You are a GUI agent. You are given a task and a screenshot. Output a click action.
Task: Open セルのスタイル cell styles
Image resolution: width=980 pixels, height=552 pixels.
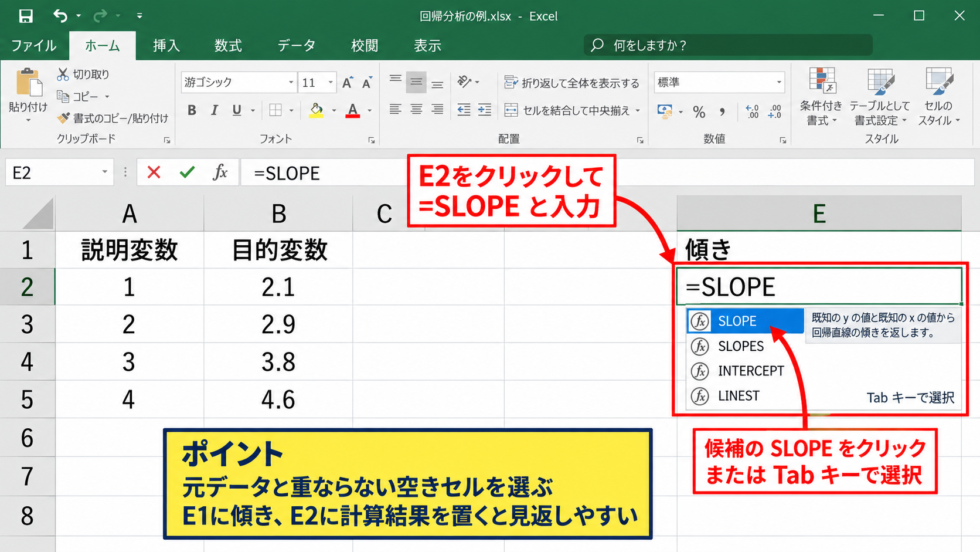[938, 97]
